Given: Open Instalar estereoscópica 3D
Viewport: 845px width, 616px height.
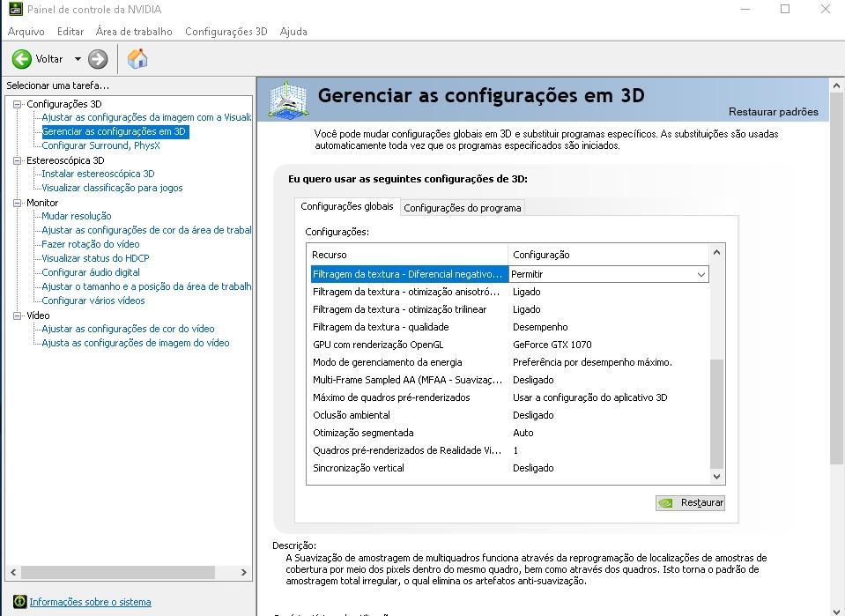Looking at the screenshot, I should tap(98, 174).
